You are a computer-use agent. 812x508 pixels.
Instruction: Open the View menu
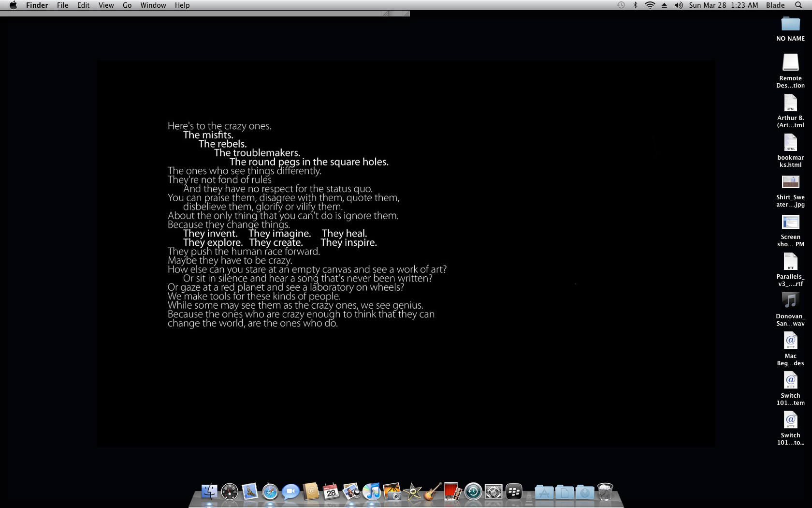106,5
